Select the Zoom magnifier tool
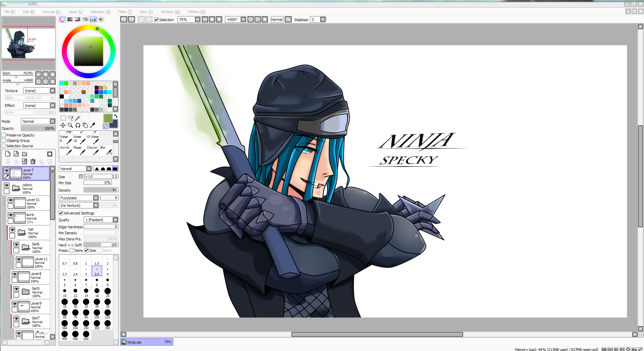 (70, 125)
